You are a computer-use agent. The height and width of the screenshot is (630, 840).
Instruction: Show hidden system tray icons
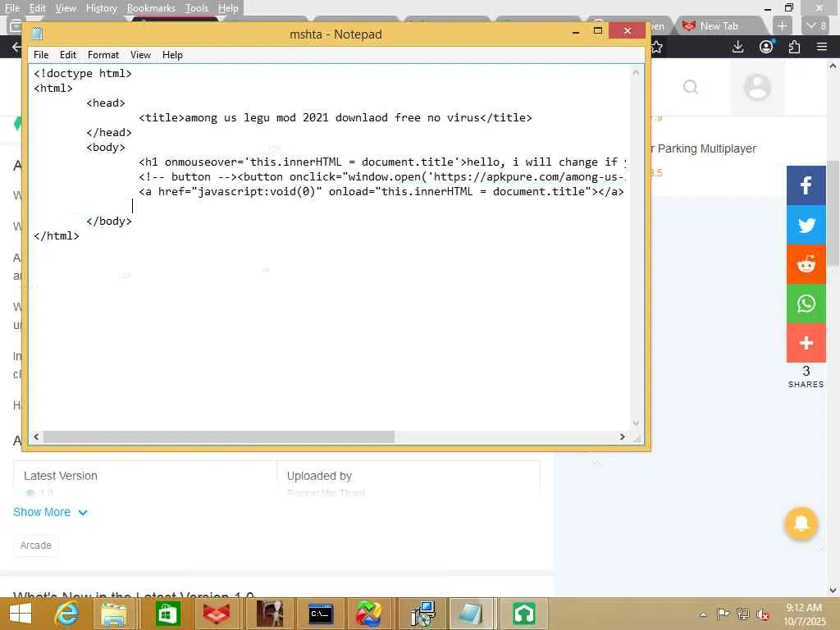point(703,614)
